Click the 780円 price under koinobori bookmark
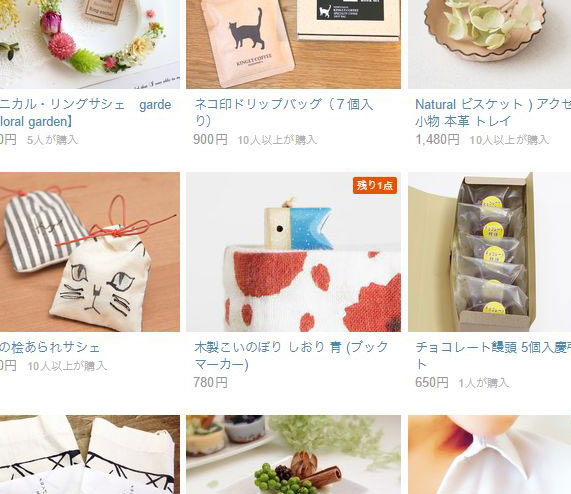Screen dimensions: 571x494 click(210, 383)
